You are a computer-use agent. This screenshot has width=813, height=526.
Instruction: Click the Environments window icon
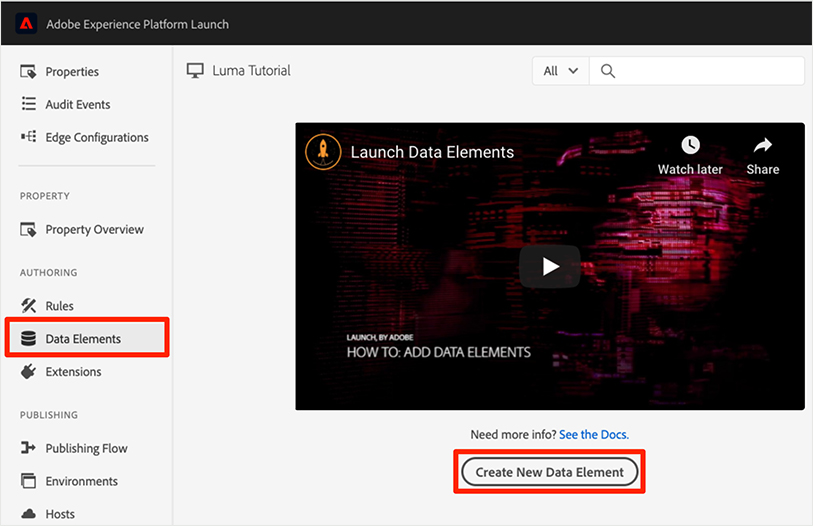[29, 481]
